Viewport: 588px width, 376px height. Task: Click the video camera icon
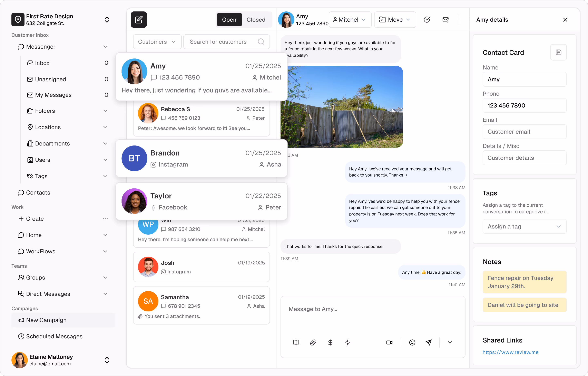(389, 342)
